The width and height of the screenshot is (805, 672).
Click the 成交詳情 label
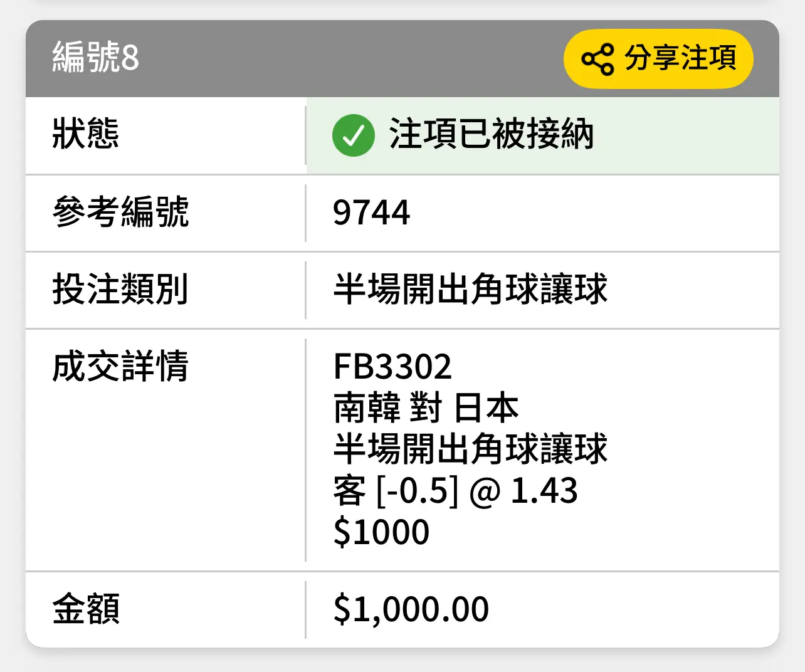[120, 366]
